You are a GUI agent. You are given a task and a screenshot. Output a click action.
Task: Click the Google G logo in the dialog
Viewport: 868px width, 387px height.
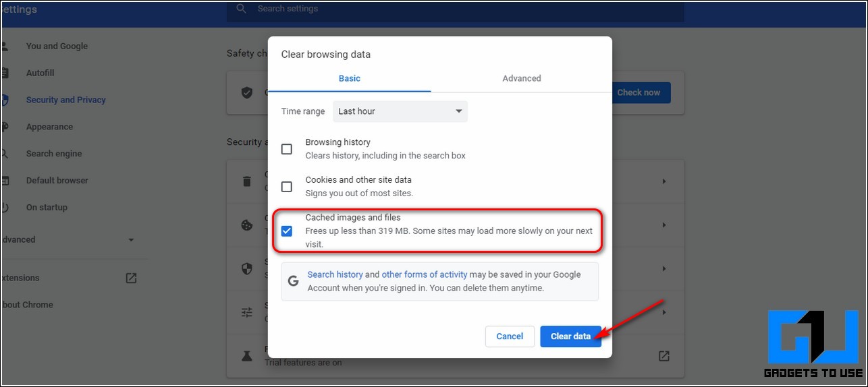[x=293, y=281]
